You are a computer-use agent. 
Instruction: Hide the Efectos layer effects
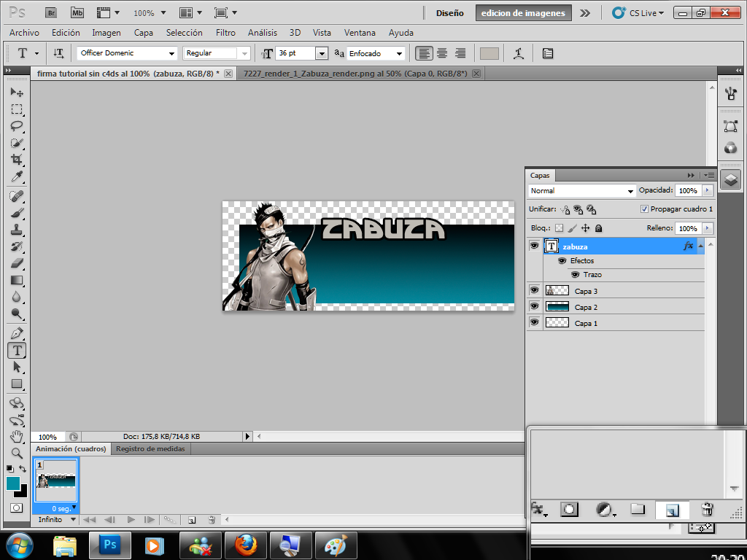click(562, 261)
